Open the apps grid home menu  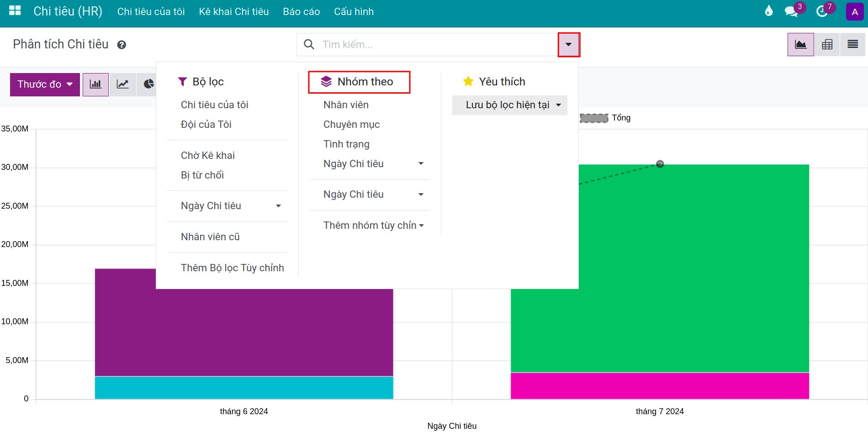pyautogui.click(x=15, y=11)
